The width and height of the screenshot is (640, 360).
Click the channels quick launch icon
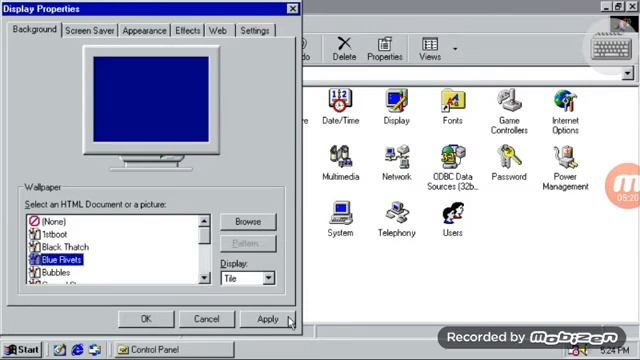(x=95, y=350)
